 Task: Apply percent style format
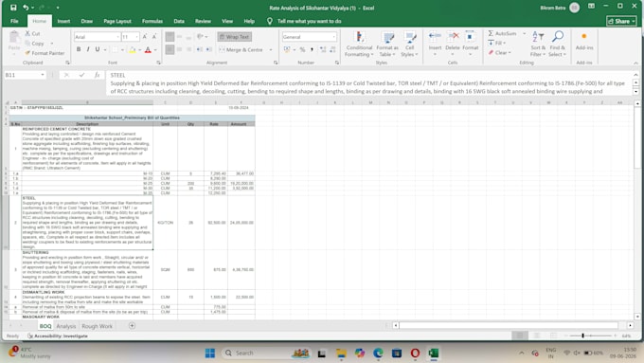pyautogui.click(x=302, y=49)
